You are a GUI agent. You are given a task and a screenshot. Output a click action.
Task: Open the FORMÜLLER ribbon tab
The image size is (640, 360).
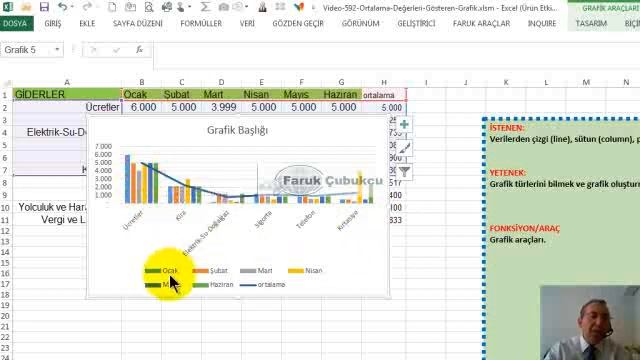[201, 24]
